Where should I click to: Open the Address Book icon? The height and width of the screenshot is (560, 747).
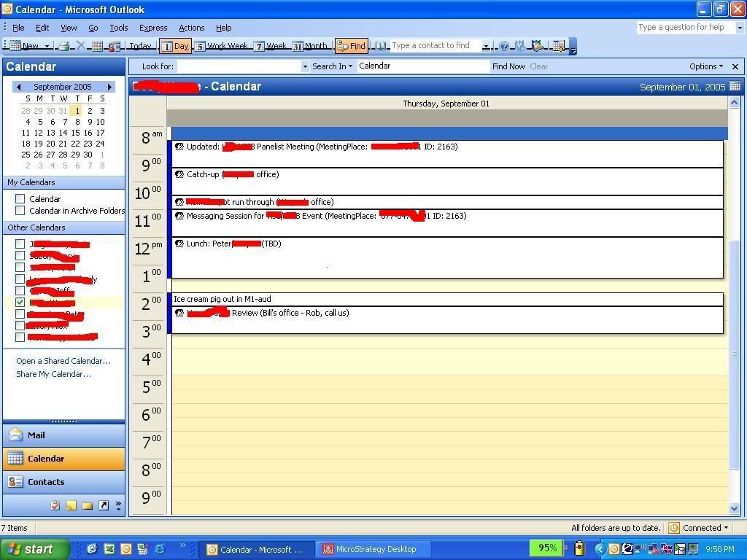(381, 46)
